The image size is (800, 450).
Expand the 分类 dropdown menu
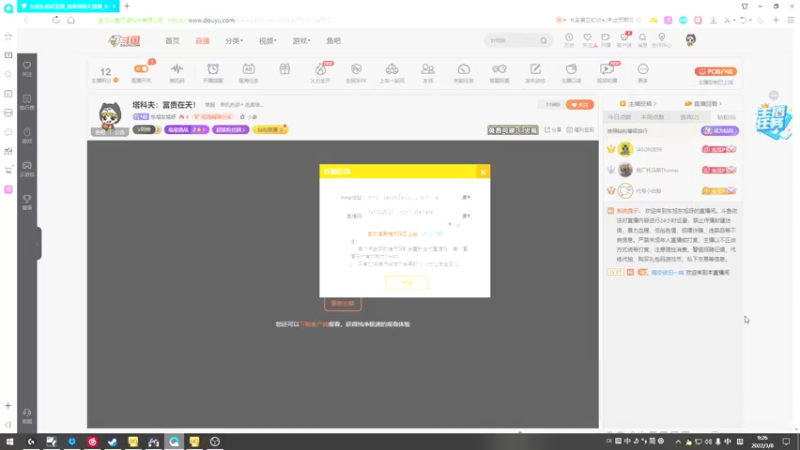point(234,41)
